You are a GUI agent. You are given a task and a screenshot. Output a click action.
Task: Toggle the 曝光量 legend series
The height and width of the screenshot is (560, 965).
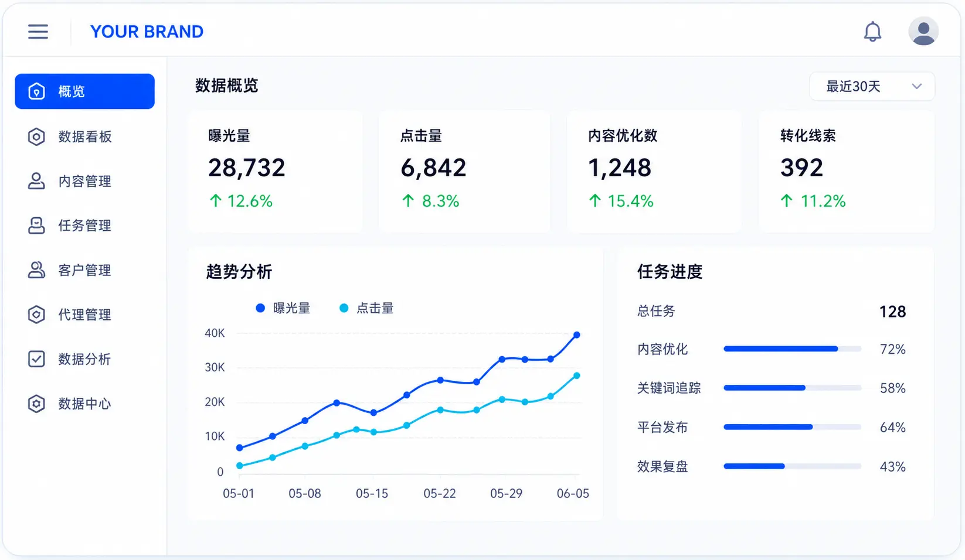(283, 308)
